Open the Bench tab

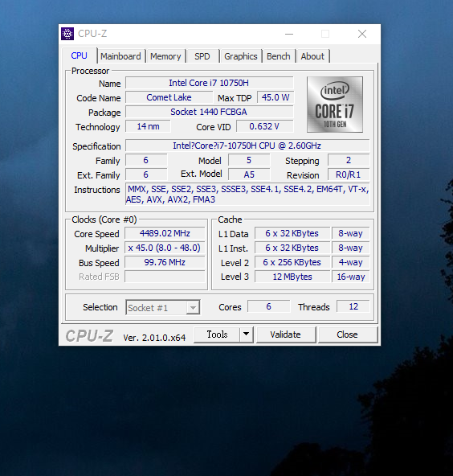(x=279, y=56)
